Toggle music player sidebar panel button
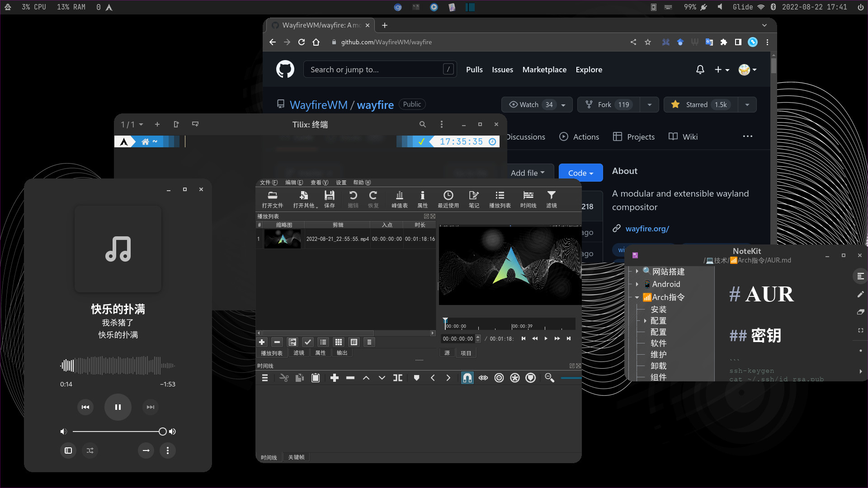The width and height of the screenshot is (868, 488). coord(68,450)
